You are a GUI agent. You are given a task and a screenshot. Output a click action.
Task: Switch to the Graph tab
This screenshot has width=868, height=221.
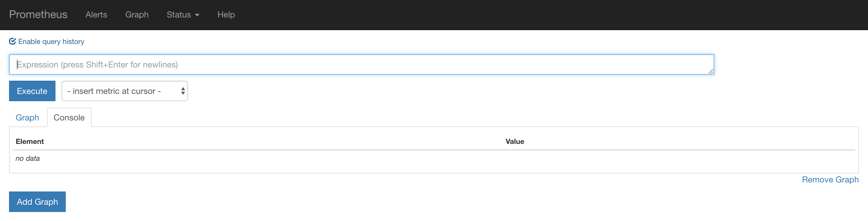[27, 117]
